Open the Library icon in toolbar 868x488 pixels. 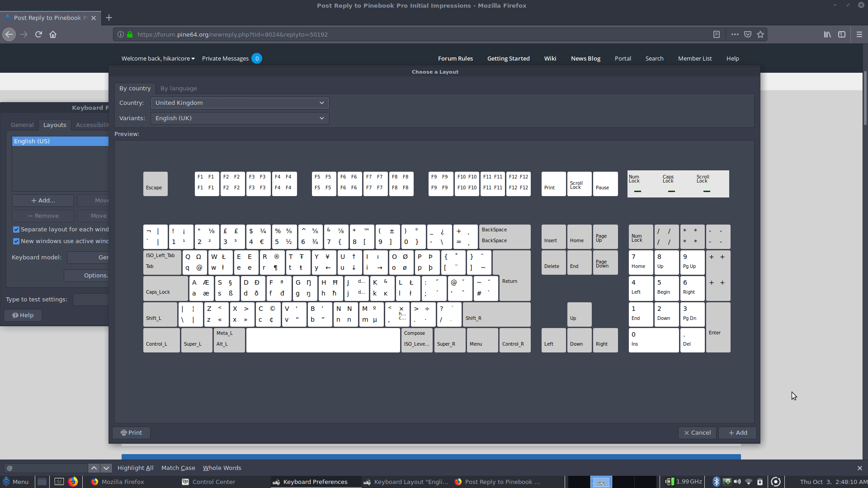pos(827,34)
